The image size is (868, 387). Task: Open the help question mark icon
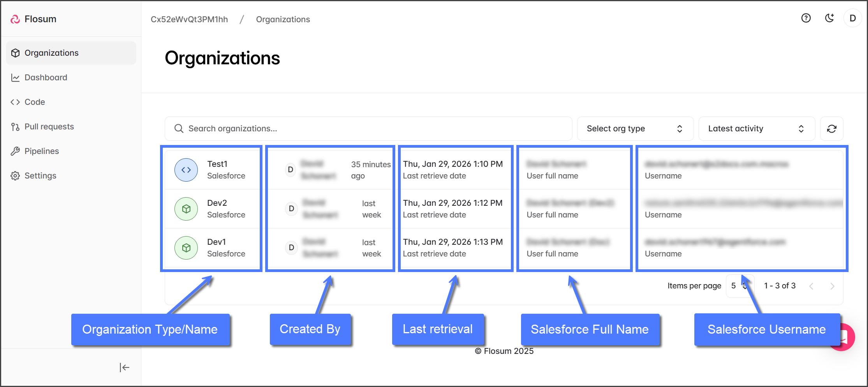click(x=806, y=18)
